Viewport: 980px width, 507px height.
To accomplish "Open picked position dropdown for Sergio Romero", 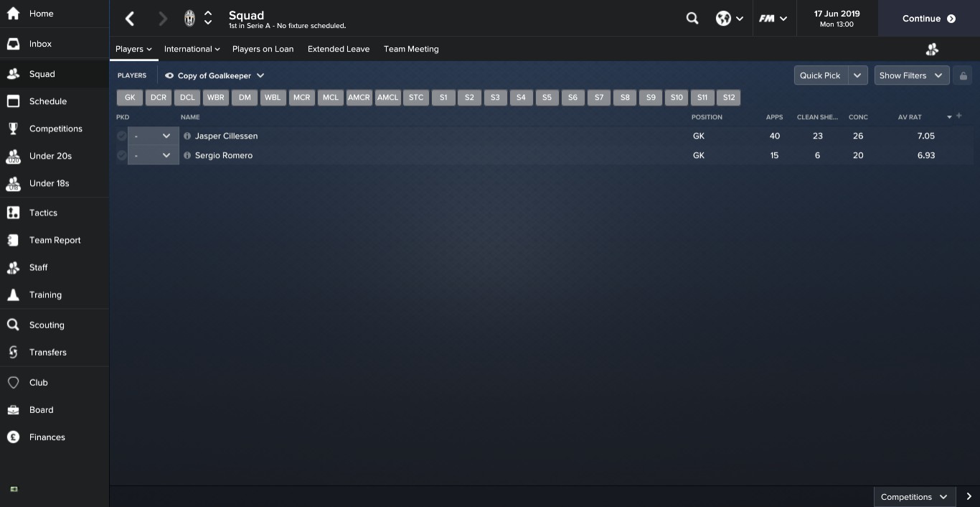I will point(153,155).
